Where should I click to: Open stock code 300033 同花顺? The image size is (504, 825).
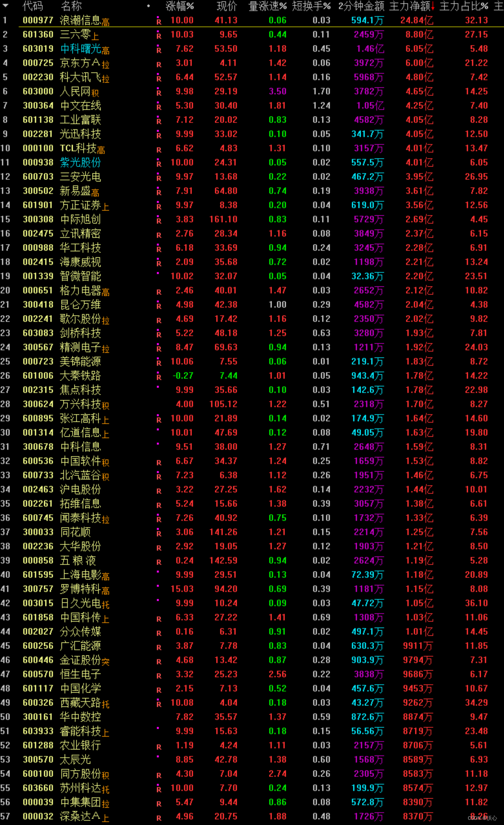pyautogui.click(x=38, y=532)
